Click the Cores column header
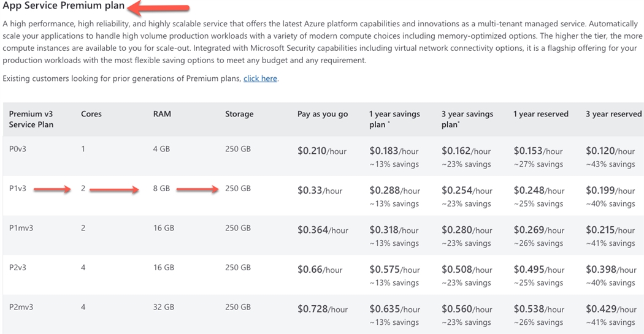The height and width of the screenshot is (334, 644). (91, 114)
